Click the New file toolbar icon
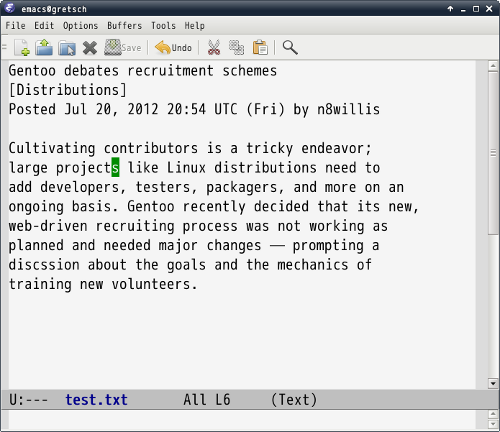 click(22, 47)
